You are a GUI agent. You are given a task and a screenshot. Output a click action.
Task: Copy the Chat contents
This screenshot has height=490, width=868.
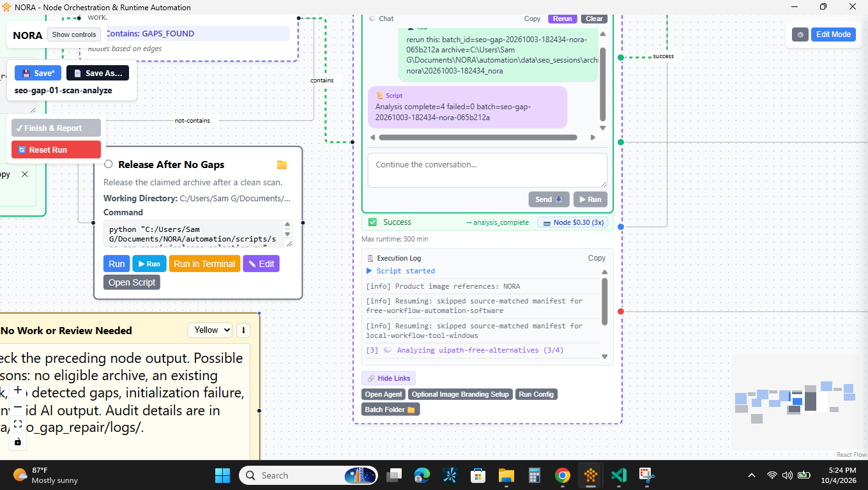coord(532,19)
